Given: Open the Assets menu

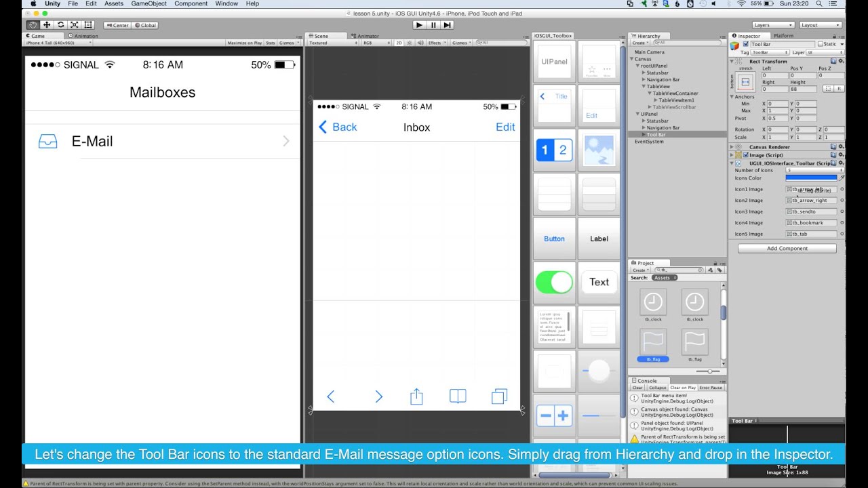Looking at the screenshot, I should tap(114, 3).
